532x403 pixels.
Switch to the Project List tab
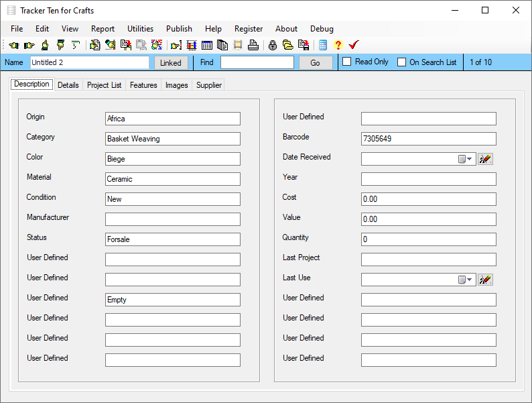click(x=104, y=85)
